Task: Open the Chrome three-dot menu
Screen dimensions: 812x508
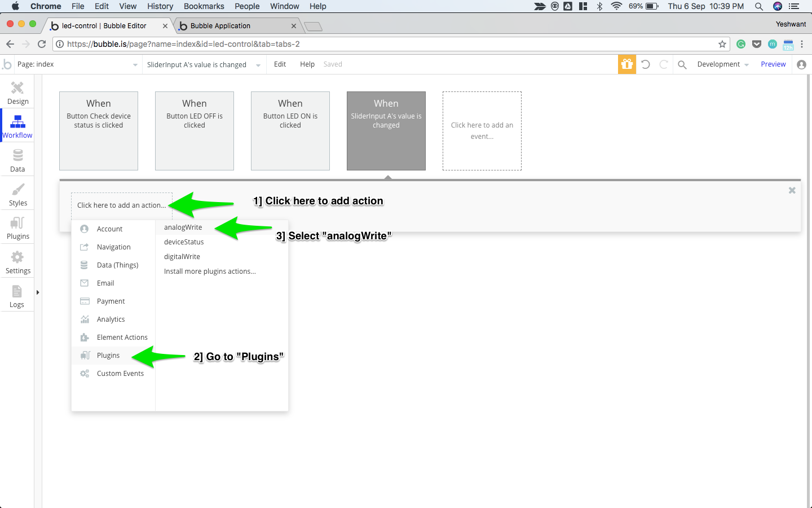Action: 802,44
